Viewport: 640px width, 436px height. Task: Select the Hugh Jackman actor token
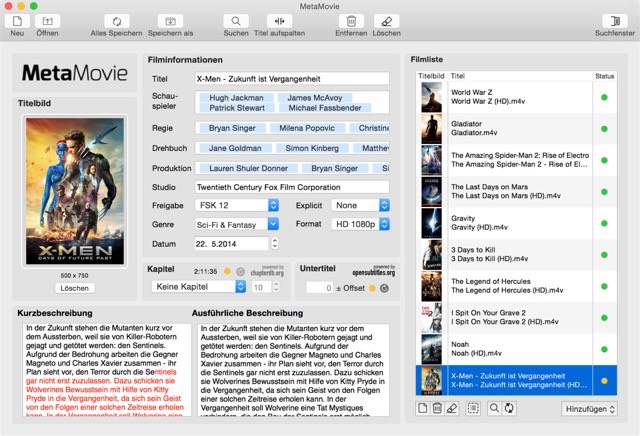click(x=236, y=98)
